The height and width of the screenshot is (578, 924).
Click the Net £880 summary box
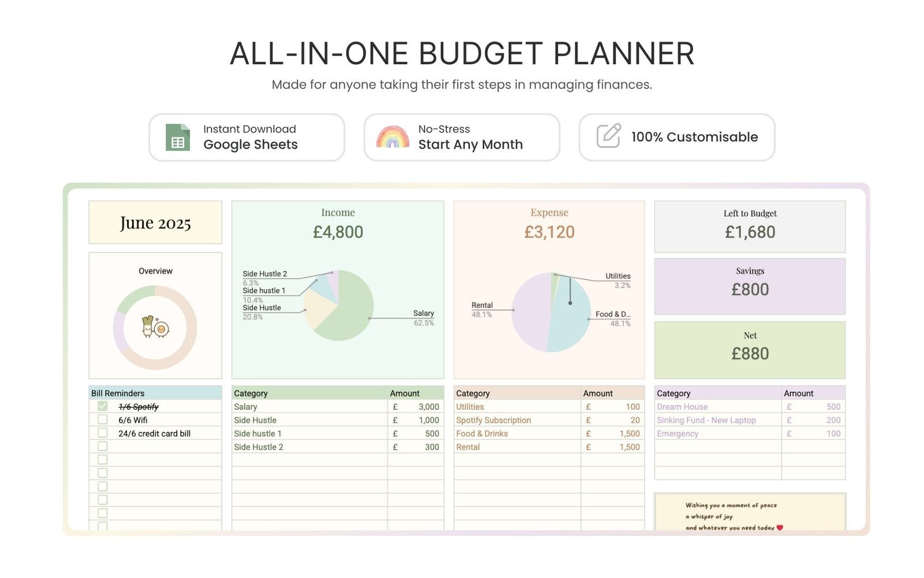point(750,350)
